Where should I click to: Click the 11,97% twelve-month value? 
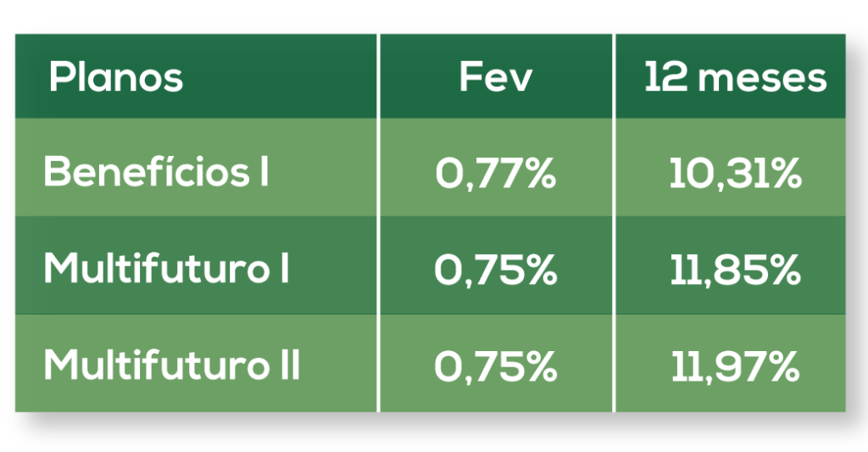(x=734, y=366)
